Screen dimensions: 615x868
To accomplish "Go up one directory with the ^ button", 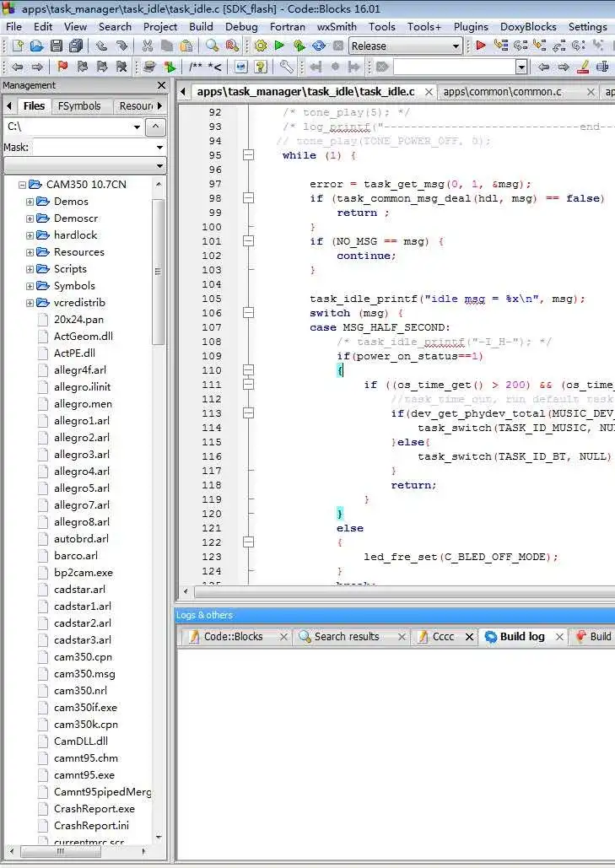I will click(x=155, y=127).
